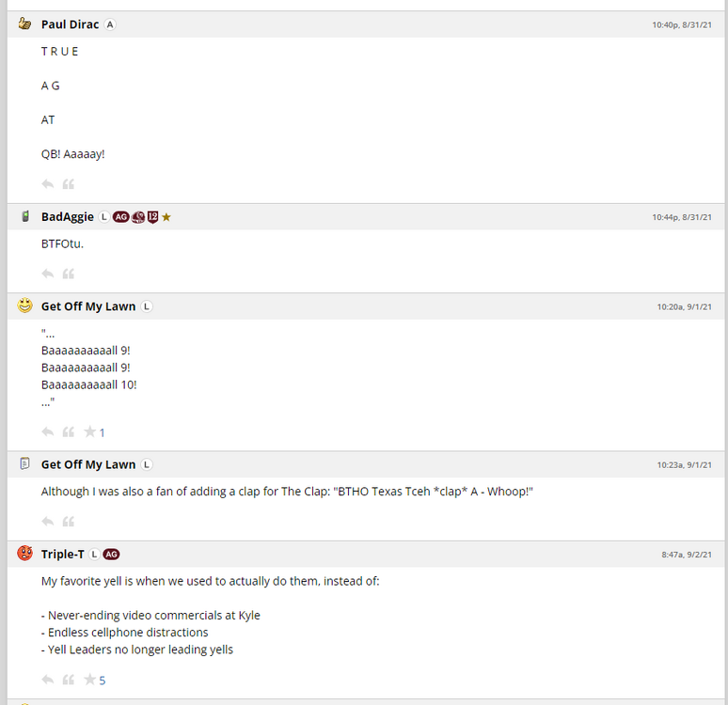Open Paul Dirac's user profile
This screenshot has height=705, width=728.
pyautogui.click(x=70, y=24)
